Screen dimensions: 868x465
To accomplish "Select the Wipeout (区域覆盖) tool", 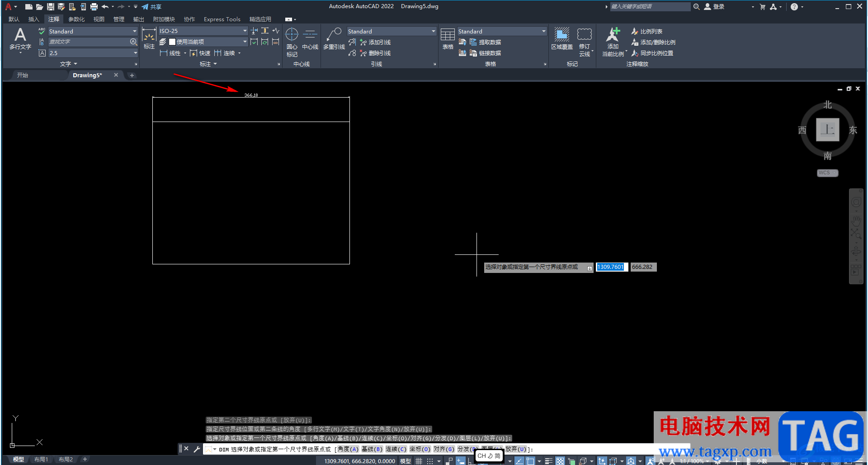I will click(562, 38).
